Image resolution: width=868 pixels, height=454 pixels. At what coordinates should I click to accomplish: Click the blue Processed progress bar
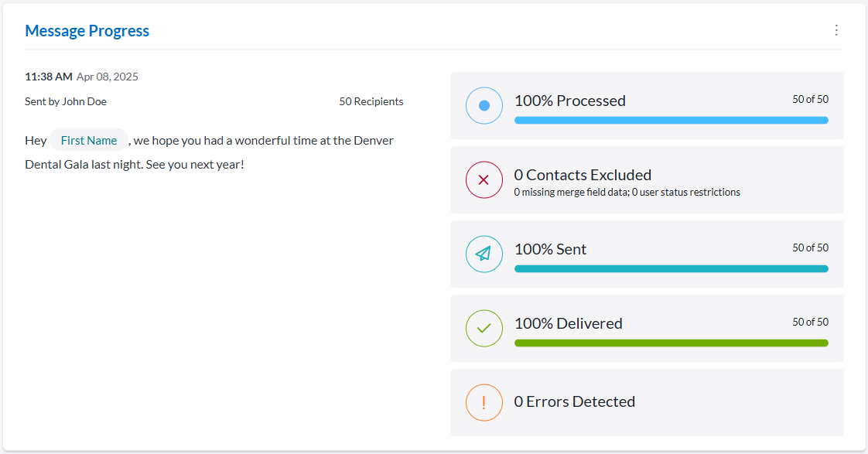coord(671,121)
